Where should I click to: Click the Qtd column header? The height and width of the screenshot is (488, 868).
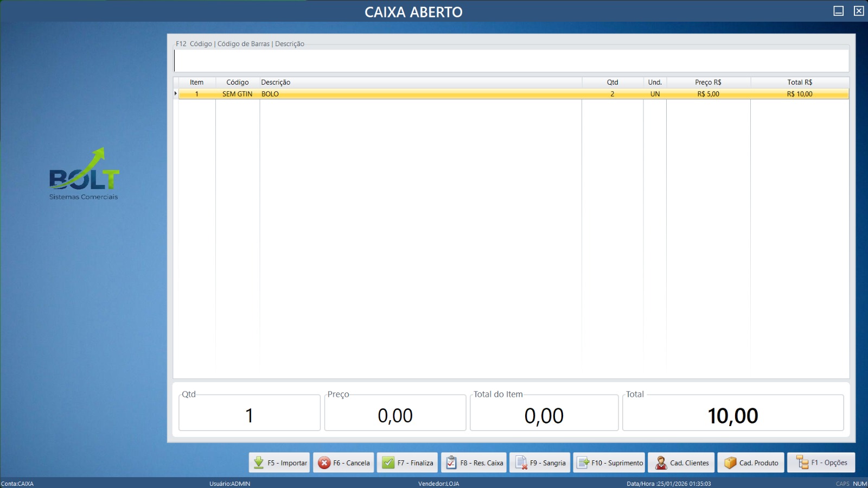coord(612,83)
